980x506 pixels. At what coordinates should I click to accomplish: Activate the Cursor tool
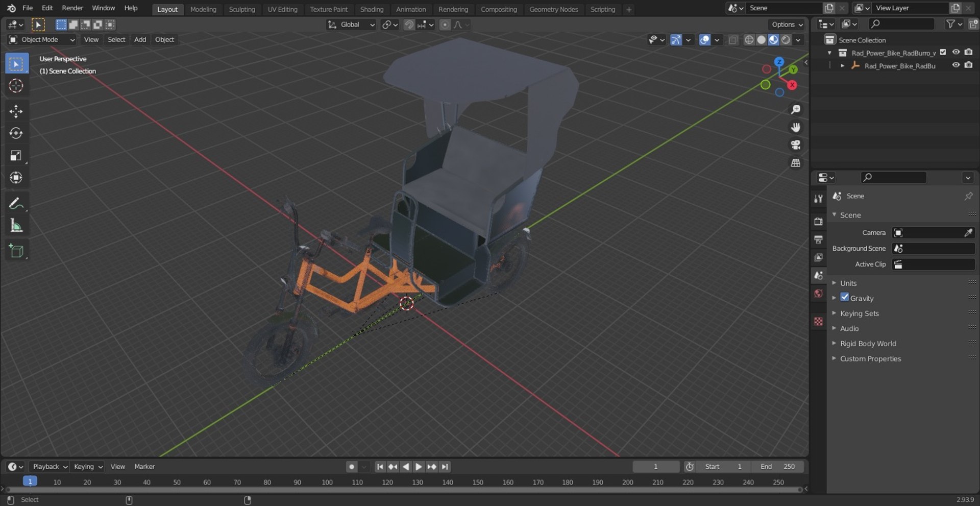(x=16, y=86)
